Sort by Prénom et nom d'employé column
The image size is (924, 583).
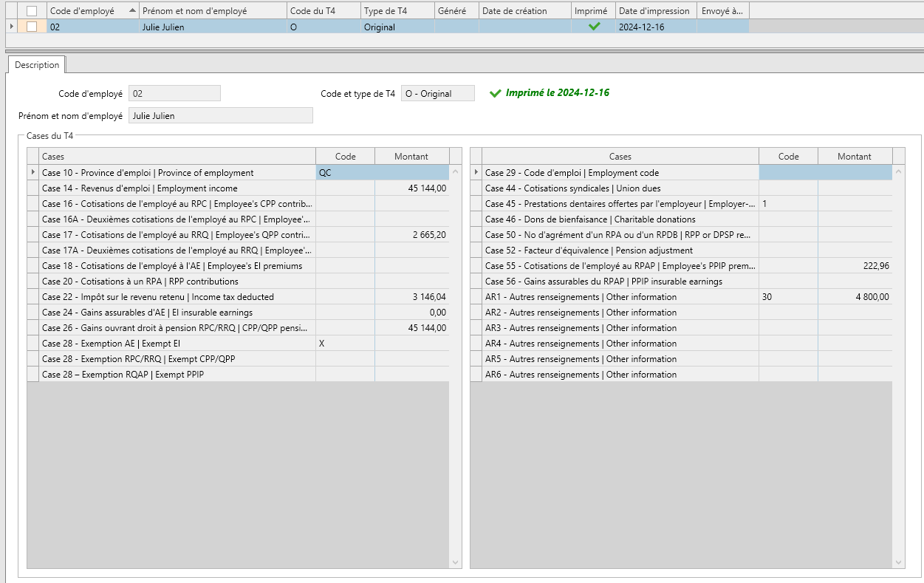click(x=213, y=11)
